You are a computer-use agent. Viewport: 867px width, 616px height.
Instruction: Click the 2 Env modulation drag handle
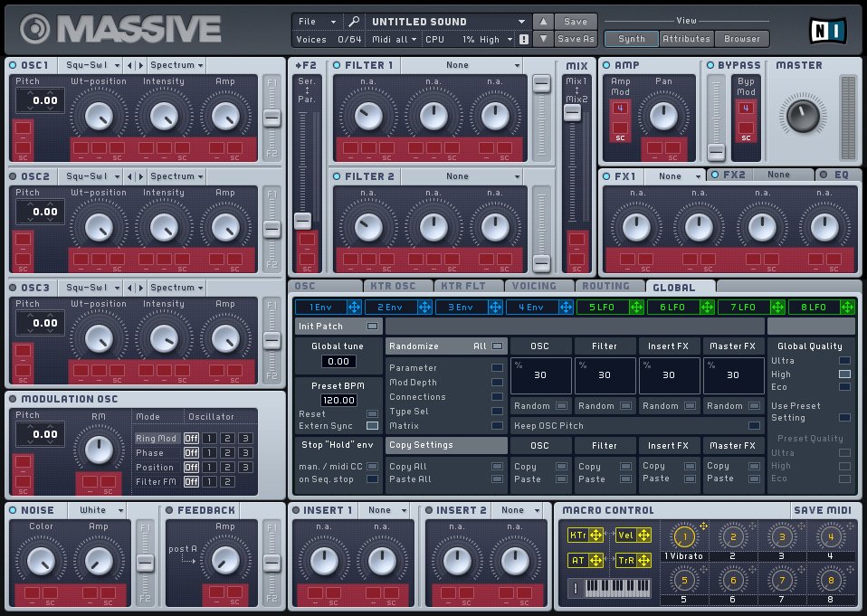(424, 308)
